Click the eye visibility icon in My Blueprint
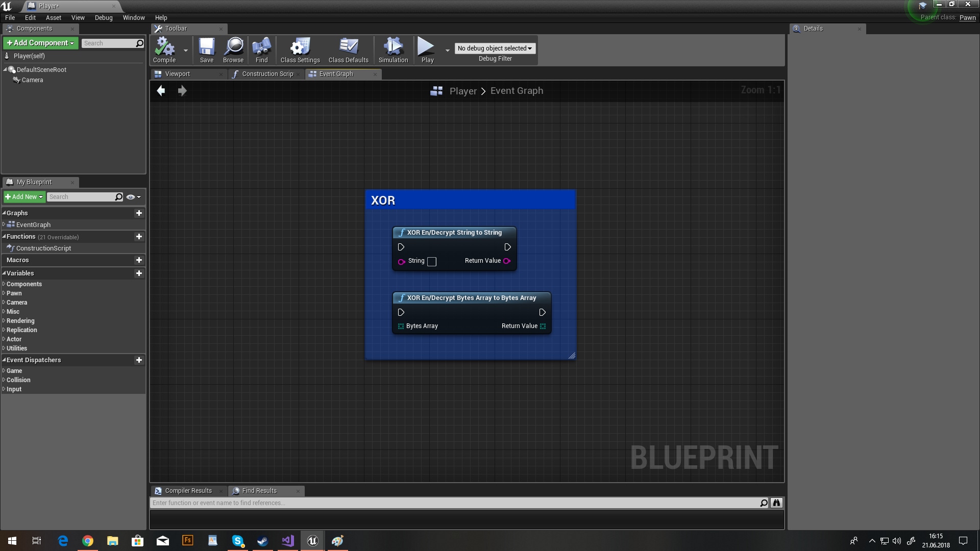Image resolution: width=980 pixels, height=551 pixels. click(131, 197)
